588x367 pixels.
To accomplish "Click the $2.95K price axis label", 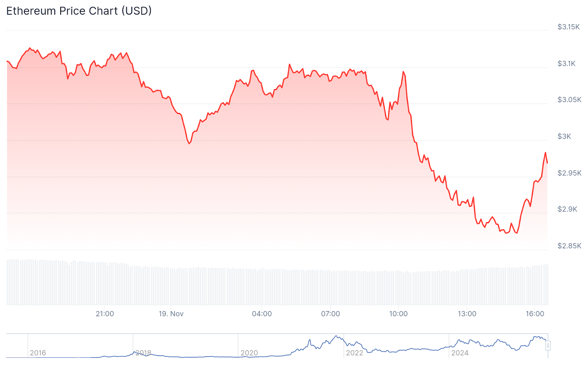I will coord(569,173).
